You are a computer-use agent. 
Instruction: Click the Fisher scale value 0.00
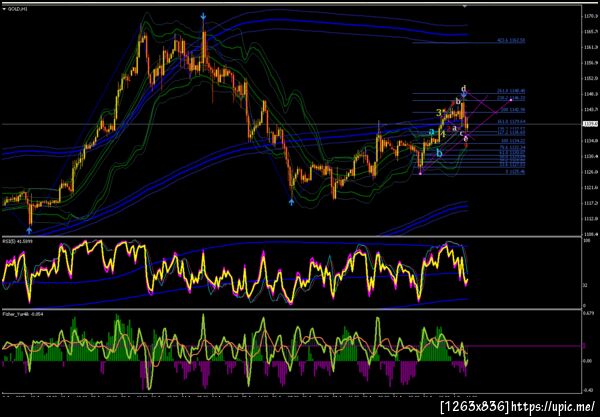pyautogui.click(x=588, y=361)
